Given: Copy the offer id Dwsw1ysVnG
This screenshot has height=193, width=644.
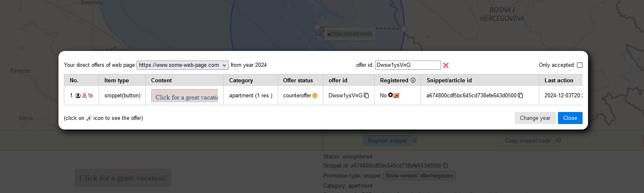Looking at the screenshot, I should [366, 96].
